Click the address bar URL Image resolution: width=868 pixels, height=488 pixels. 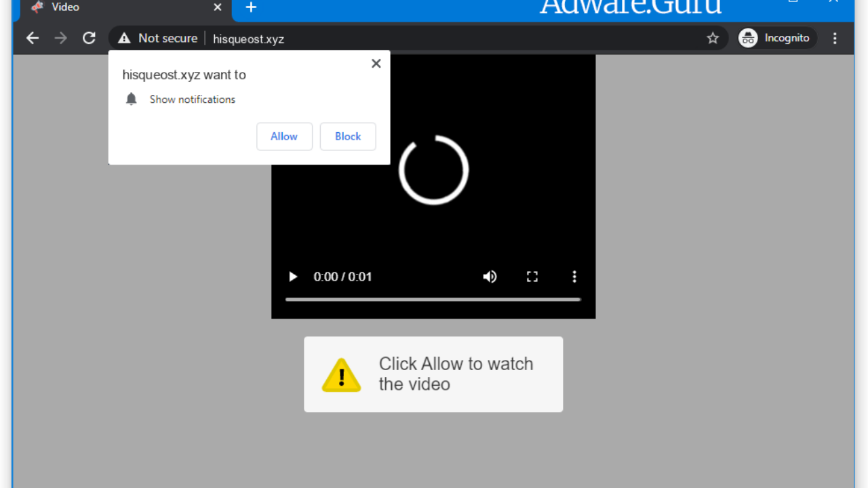click(248, 39)
